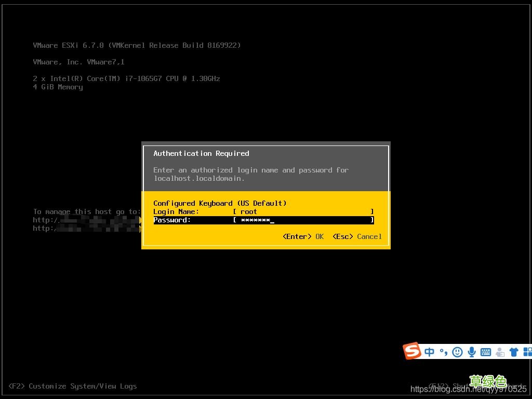Open the Sogou account/user center icon
Screen dimensions: 532x399
500,352
